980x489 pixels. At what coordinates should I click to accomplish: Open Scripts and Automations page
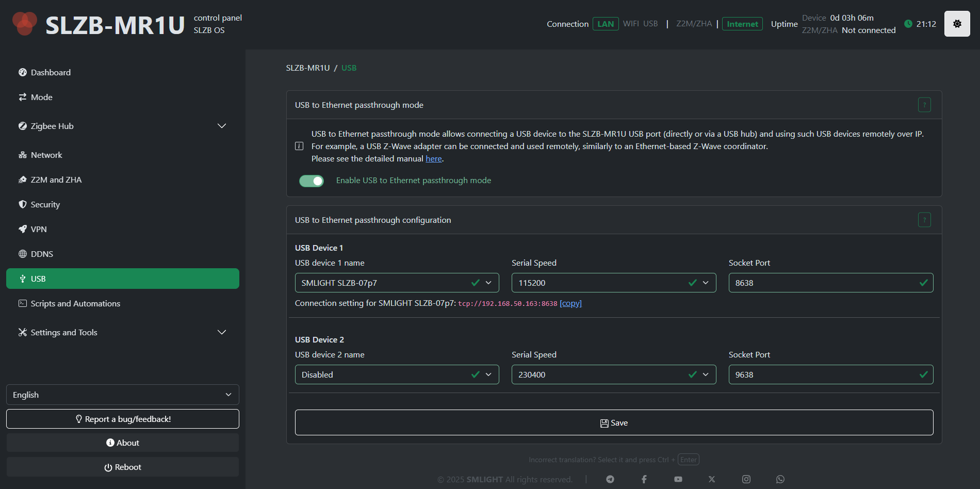(75, 303)
